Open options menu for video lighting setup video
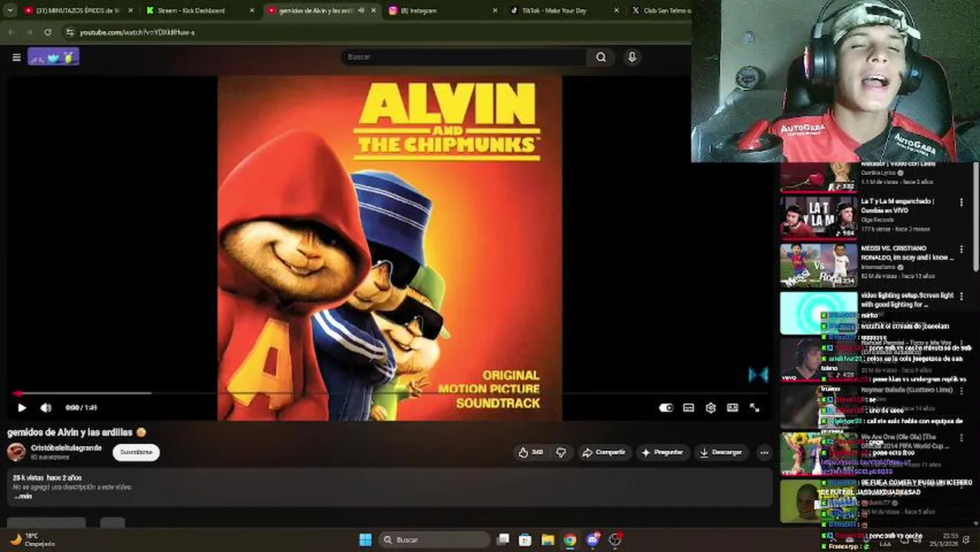Viewport: 980px width, 552px height. pyautogui.click(x=961, y=297)
